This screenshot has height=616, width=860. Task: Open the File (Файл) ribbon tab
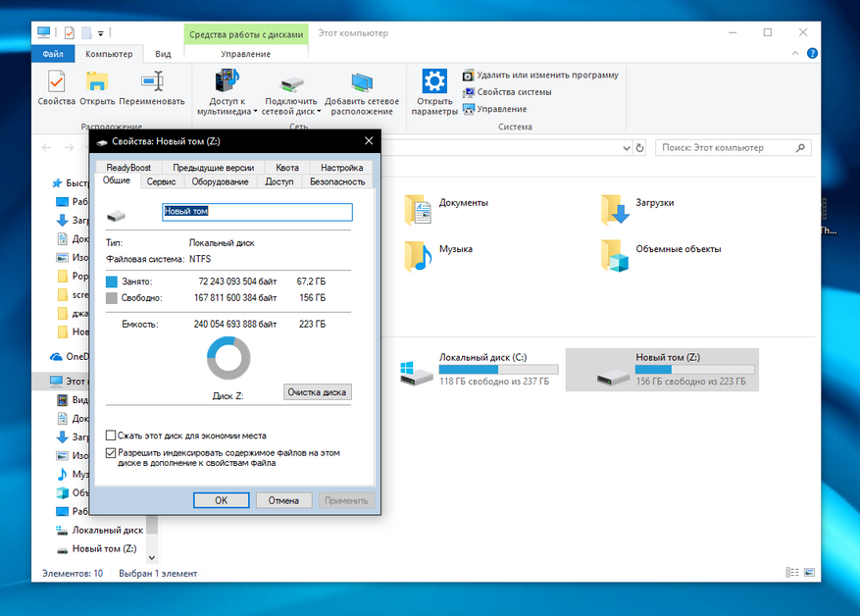click(53, 54)
